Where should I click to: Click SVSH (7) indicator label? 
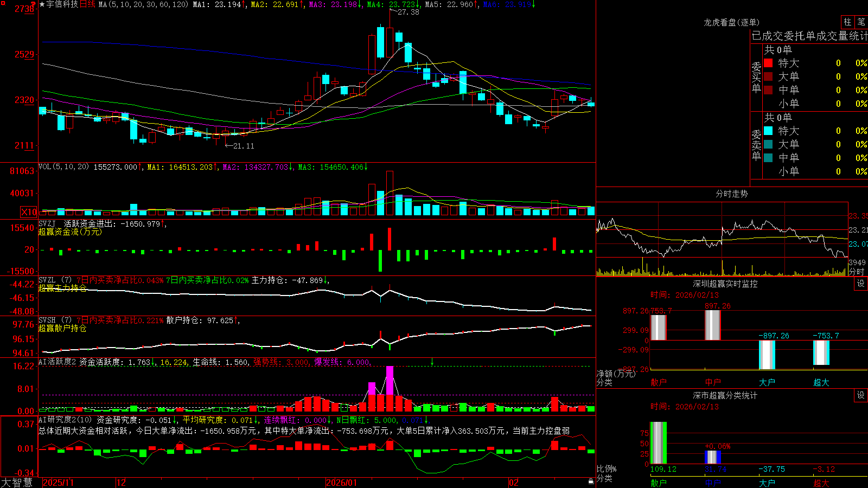(x=55, y=320)
